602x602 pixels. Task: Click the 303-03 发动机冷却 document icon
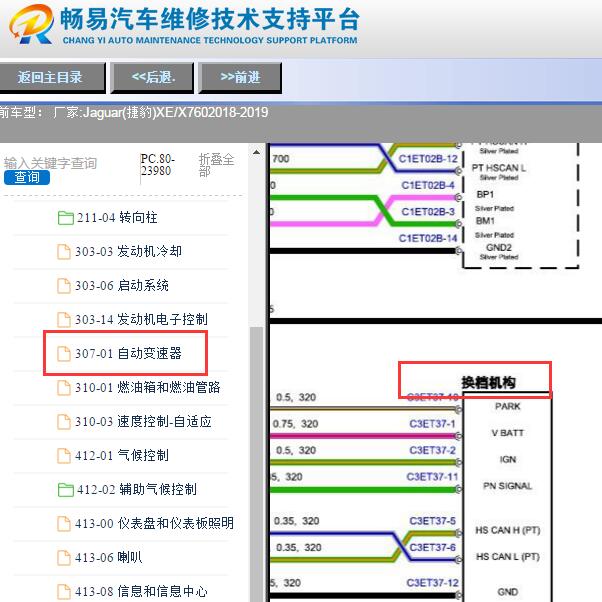pos(64,252)
